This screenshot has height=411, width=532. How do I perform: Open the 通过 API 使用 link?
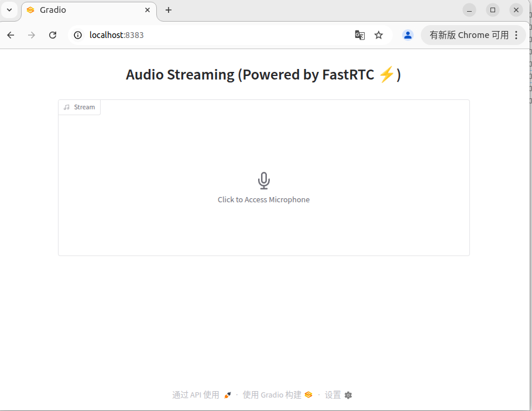point(195,395)
